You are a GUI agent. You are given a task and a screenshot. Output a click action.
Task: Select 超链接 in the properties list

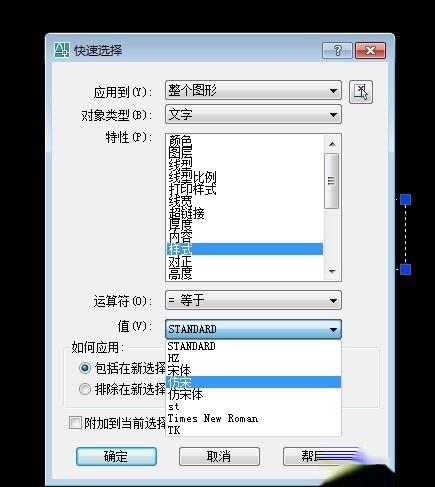pos(244,213)
